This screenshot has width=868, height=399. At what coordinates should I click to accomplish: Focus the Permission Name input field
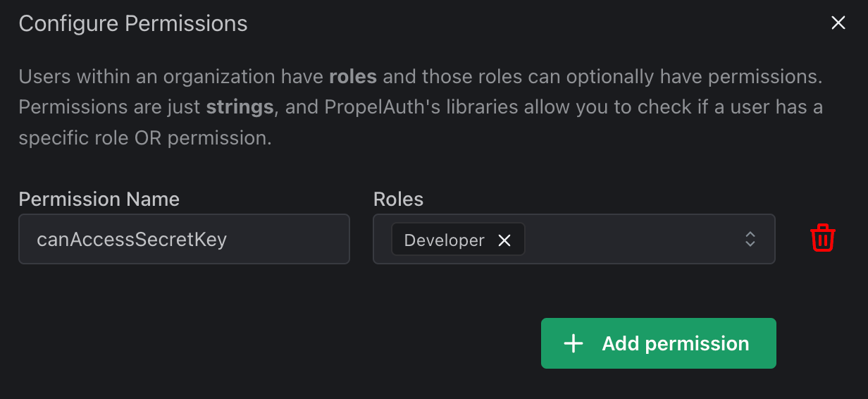[x=184, y=239]
